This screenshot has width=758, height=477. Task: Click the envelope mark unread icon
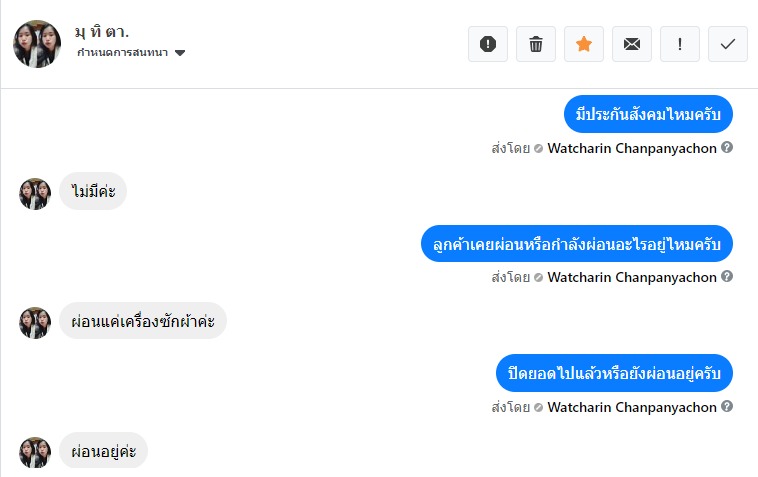632,44
